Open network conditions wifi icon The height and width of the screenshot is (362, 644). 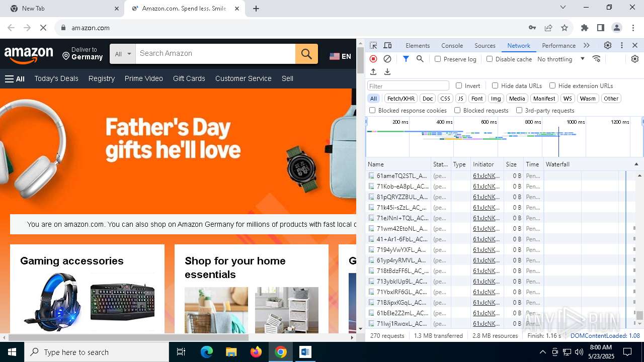coord(597,59)
